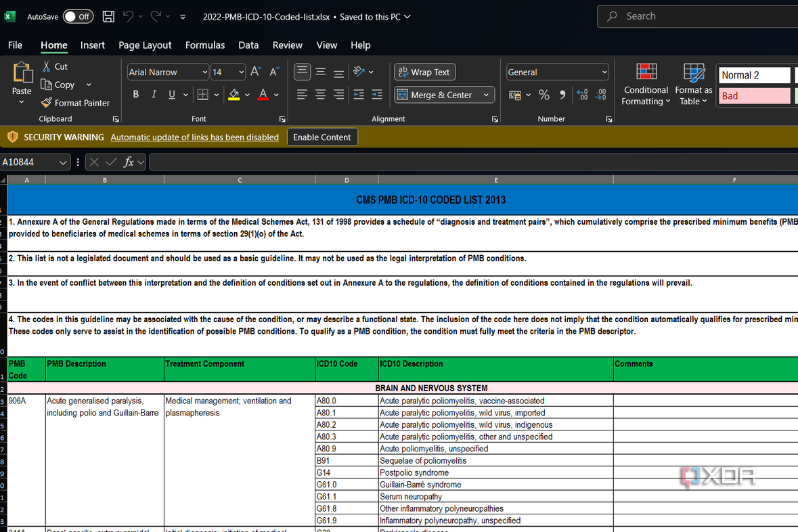Switch to the Review tab
This screenshot has width=798, height=532.
coord(288,45)
